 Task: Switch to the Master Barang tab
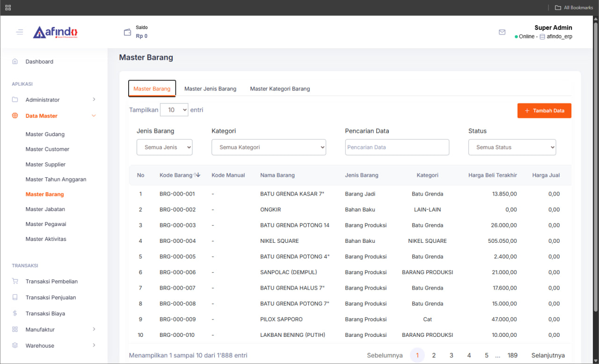pyautogui.click(x=152, y=88)
